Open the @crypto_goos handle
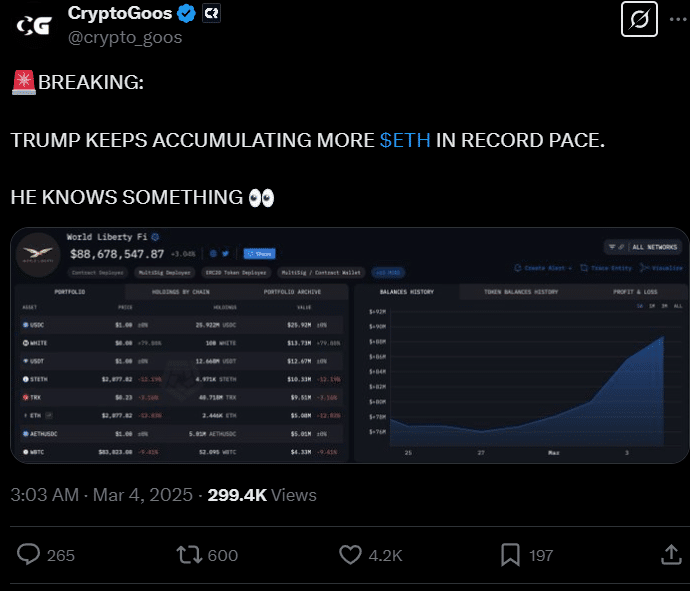 point(125,38)
